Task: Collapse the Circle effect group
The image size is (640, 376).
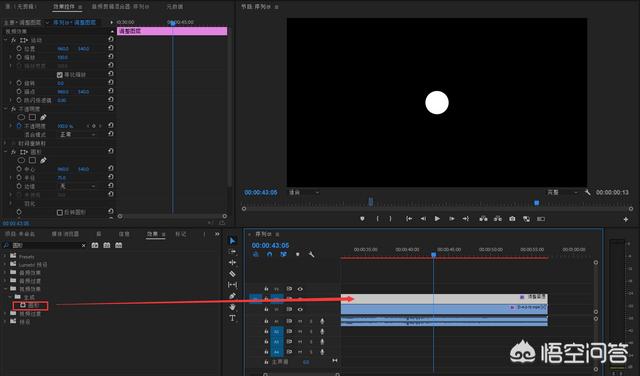Action: point(6,151)
